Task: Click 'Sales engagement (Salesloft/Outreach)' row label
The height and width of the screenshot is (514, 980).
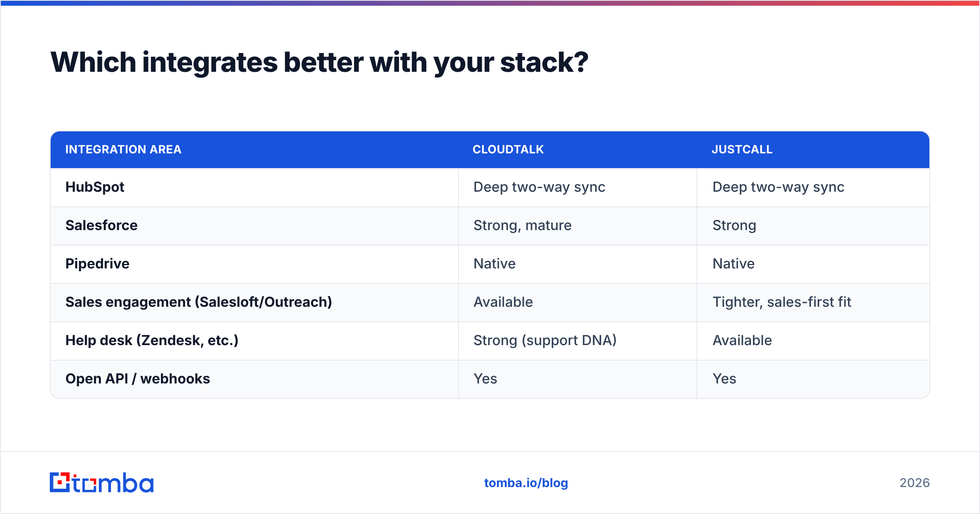Action: [198, 302]
